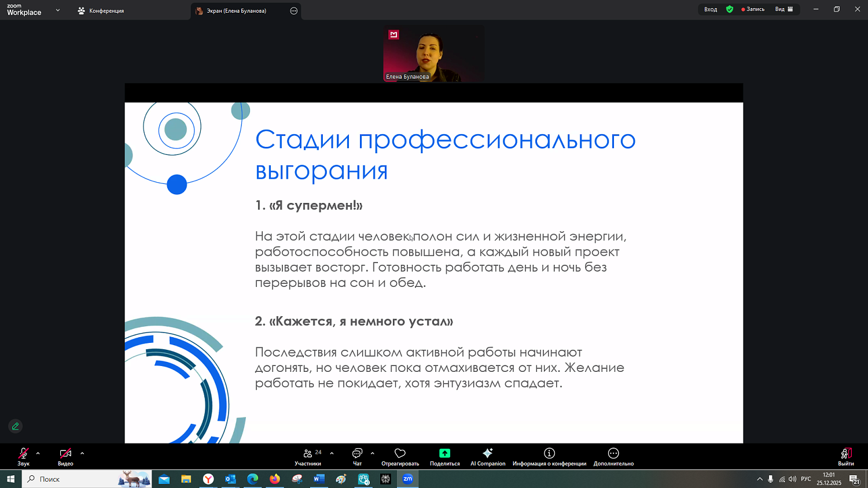Open the Чат panel icon
Screen dimensions: 868x488
[x=356, y=457]
